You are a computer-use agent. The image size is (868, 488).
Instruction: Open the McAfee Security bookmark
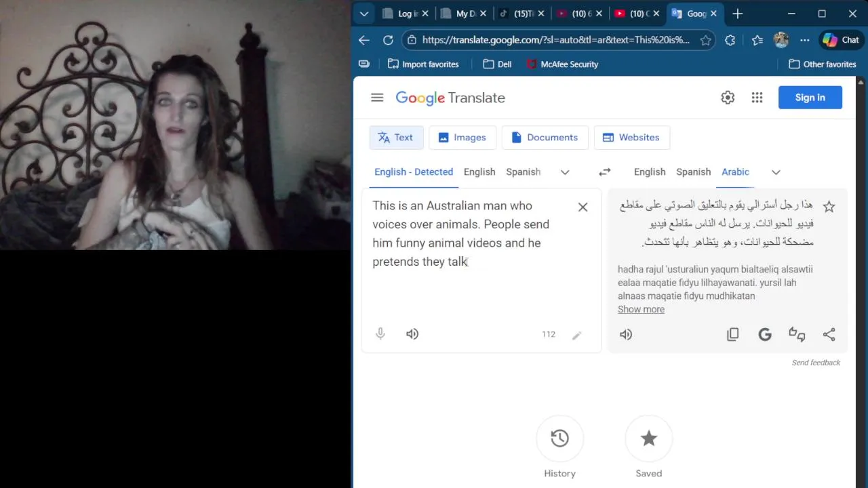click(x=562, y=64)
